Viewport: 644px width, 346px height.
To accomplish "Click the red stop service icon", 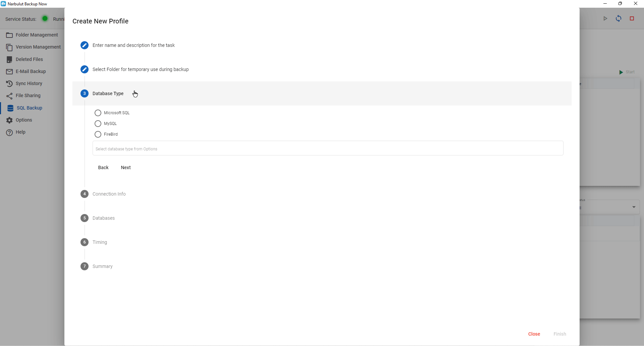I will tap(632, 18).
